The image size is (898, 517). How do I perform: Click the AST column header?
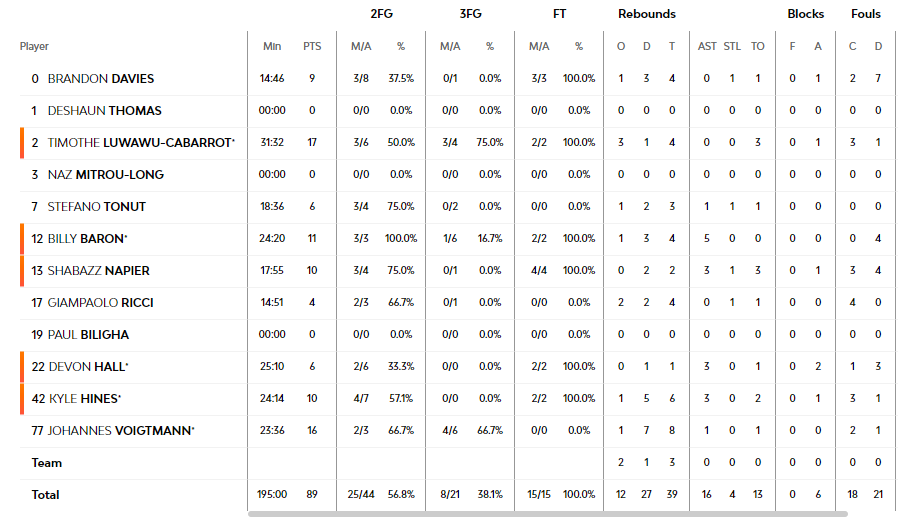point(707,46)
